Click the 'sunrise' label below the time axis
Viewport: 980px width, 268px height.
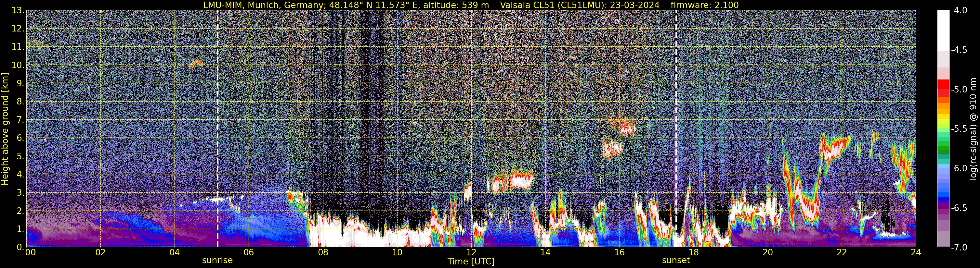click(217, 261)
